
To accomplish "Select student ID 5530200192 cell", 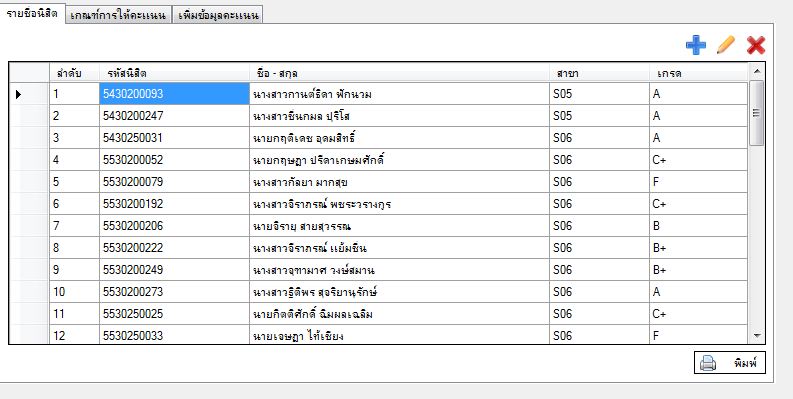I will pyautogui.click(x=174, y=204).
